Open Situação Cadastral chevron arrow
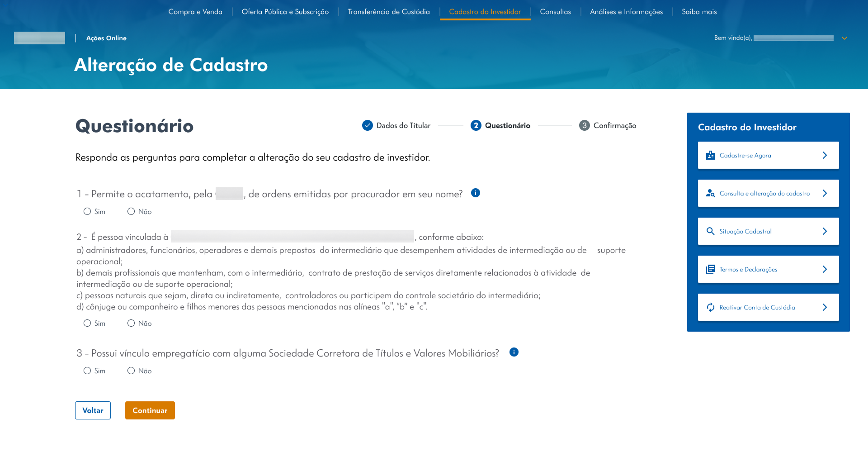Screen dimensions: 868x452 [x=825, y=231]
